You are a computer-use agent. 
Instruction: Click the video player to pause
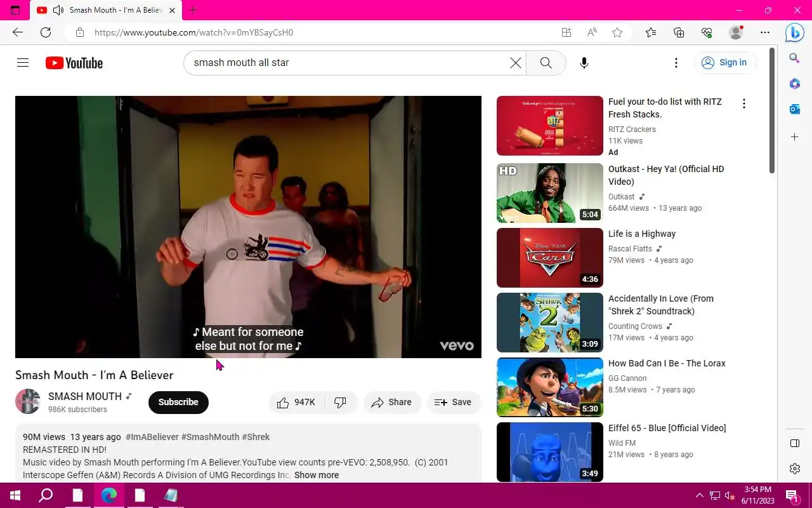click(248, 227)
